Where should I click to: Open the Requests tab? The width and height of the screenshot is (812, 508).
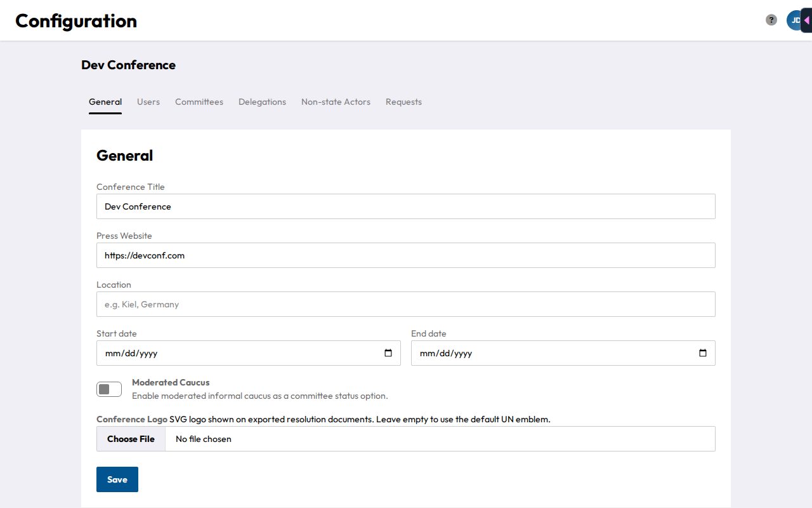[403, 102]
